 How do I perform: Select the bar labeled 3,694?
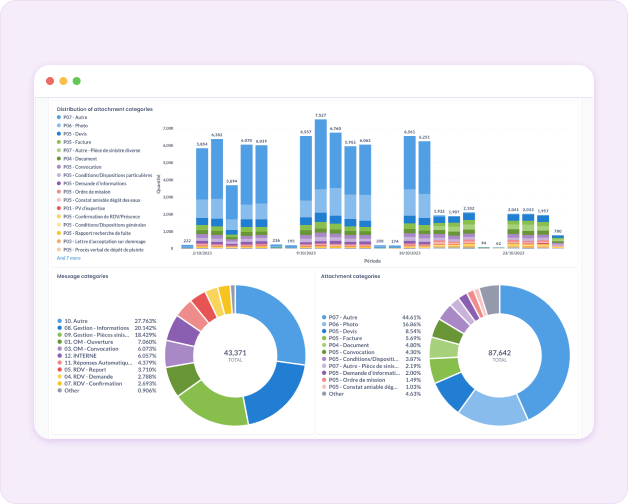coord(231,217)
